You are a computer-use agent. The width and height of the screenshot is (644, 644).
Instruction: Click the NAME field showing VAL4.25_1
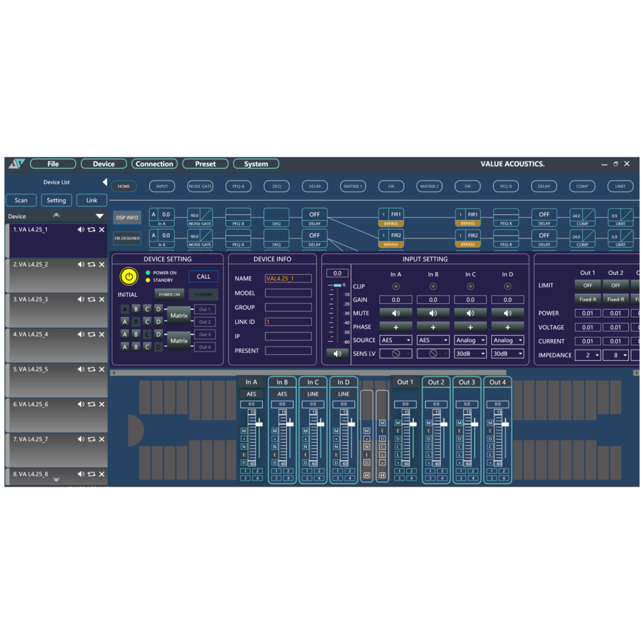coord(288,279)
